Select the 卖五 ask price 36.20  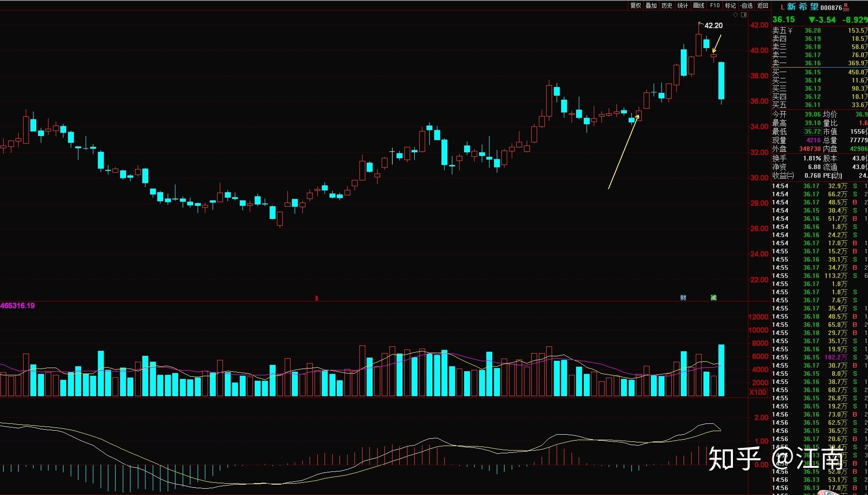point(813,30)
